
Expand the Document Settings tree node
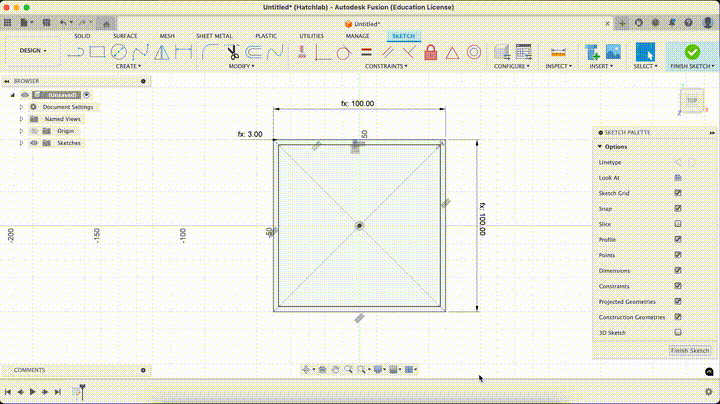pos(21,107)
